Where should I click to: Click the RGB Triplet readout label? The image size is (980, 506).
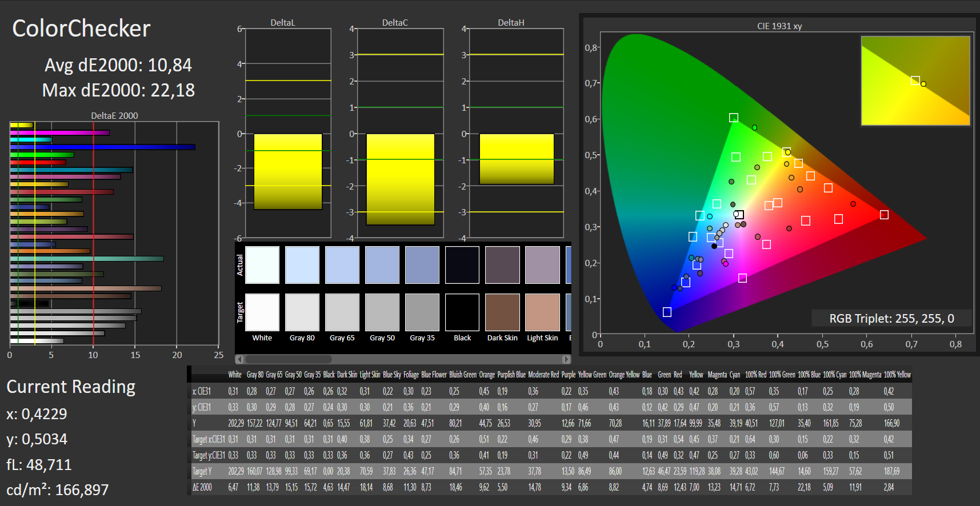pos(891,319)
